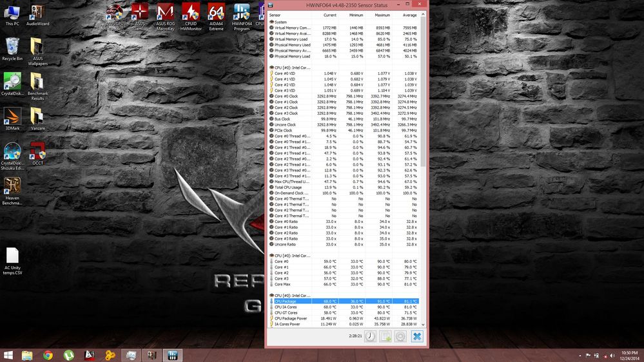
Task: Click the sensor list vertical scrollbar thumb
Action: coord(423,92)
